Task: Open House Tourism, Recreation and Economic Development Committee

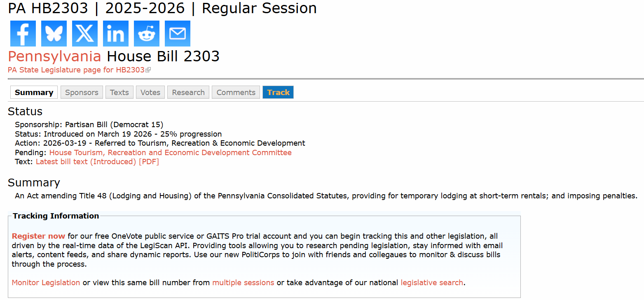Action: (170, 153)
